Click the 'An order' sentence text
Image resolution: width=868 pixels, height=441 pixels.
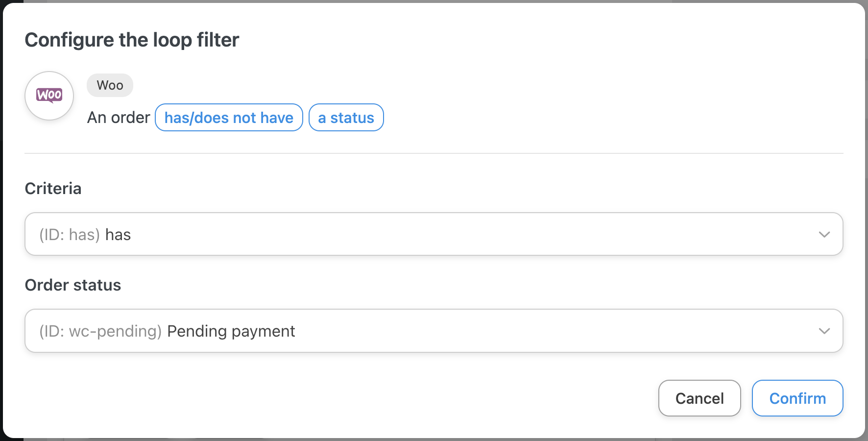[119, 118]
